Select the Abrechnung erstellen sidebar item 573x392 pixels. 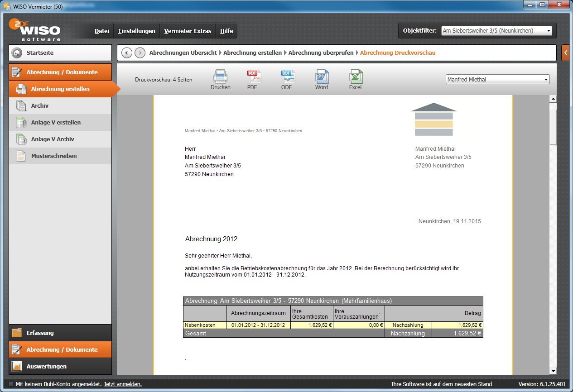click(60, 89)
